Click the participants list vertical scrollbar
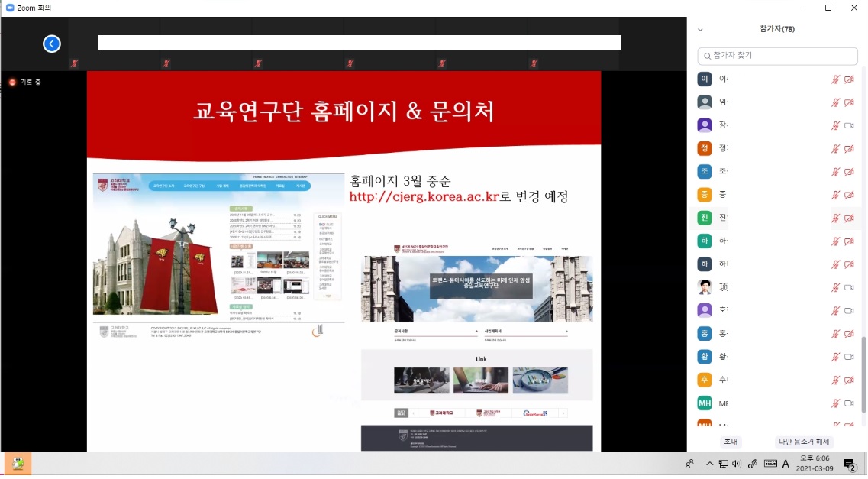 point(863,374)
